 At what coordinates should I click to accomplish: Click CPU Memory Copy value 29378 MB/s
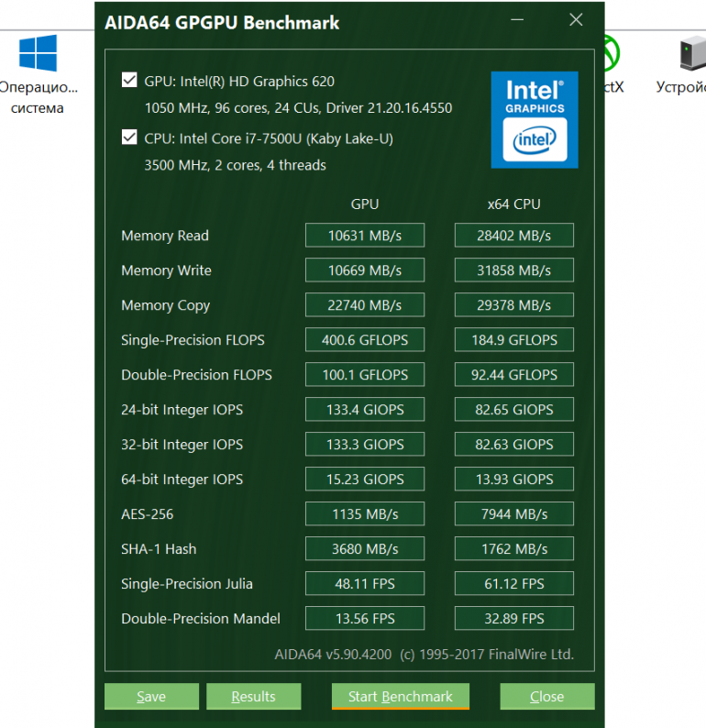pos(513,305)
